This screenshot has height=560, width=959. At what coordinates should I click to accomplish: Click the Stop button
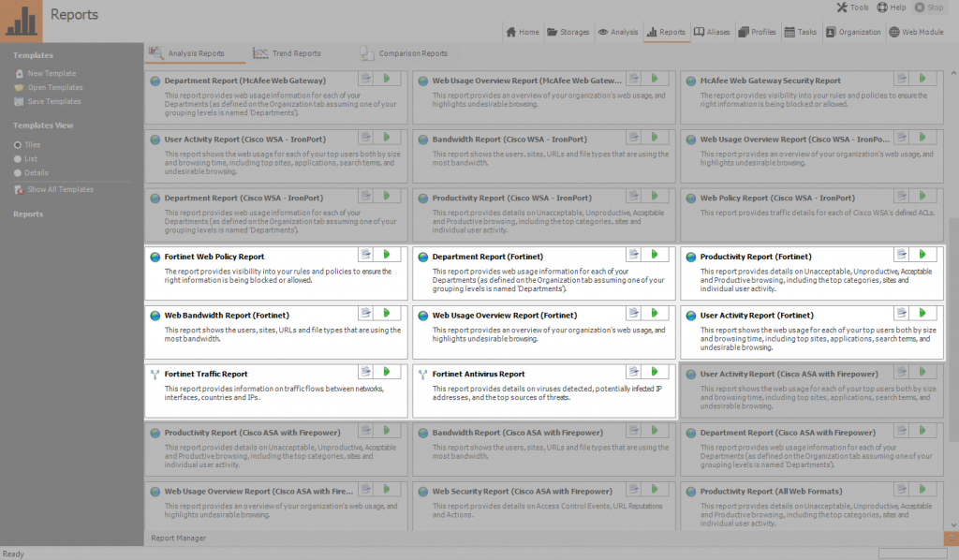coord(929,7)
